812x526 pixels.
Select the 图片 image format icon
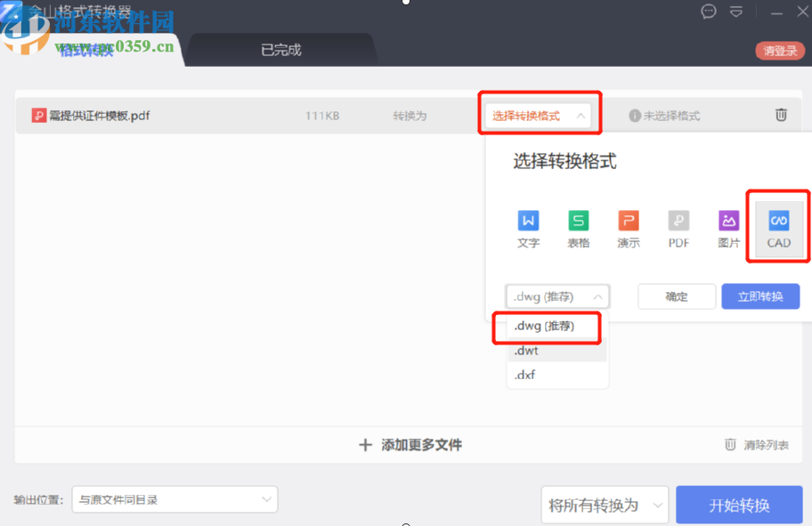tap(728, 230)
